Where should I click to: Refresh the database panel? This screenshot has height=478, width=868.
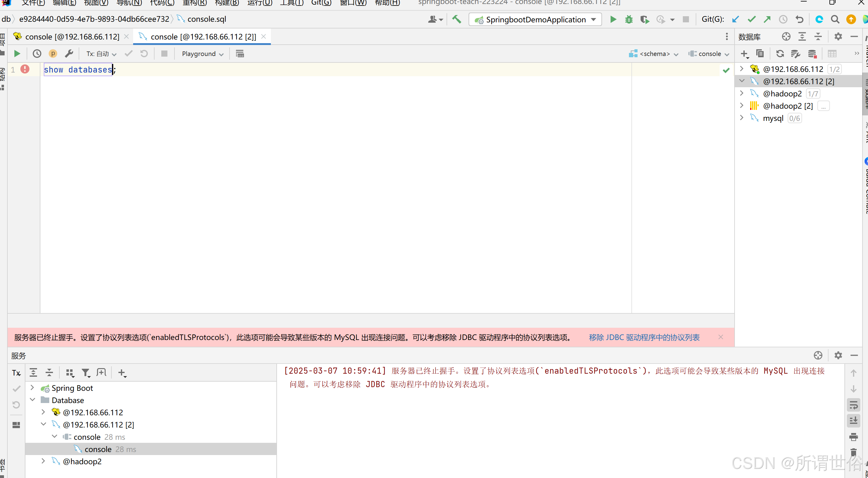point(780,54)
